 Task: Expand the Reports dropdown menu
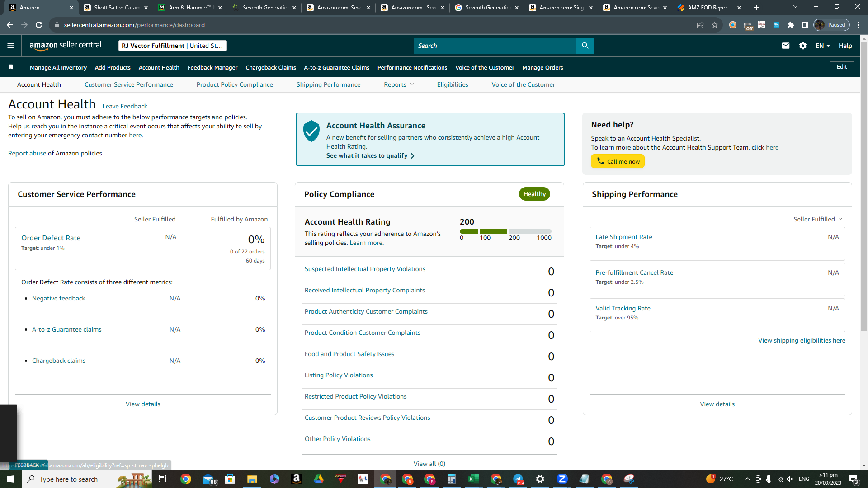(x=399, y=84)
